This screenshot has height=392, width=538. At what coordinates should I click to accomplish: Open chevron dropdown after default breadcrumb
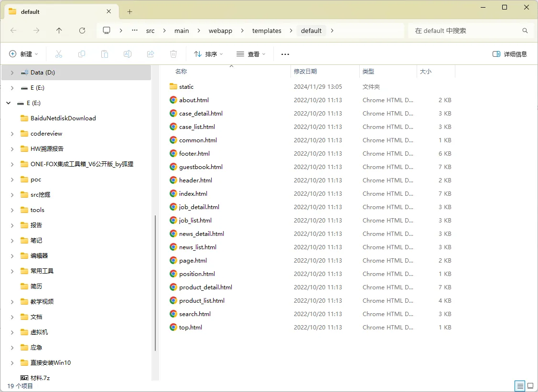click(x=332, y=31)
